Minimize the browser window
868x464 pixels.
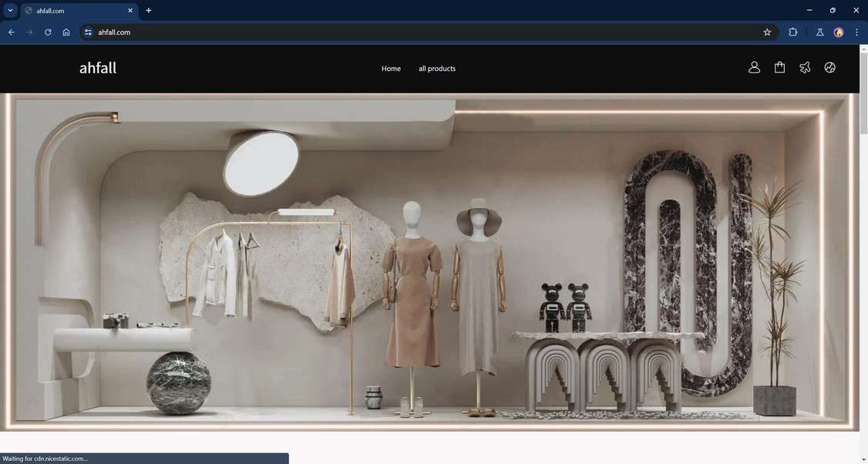point(810,10)
